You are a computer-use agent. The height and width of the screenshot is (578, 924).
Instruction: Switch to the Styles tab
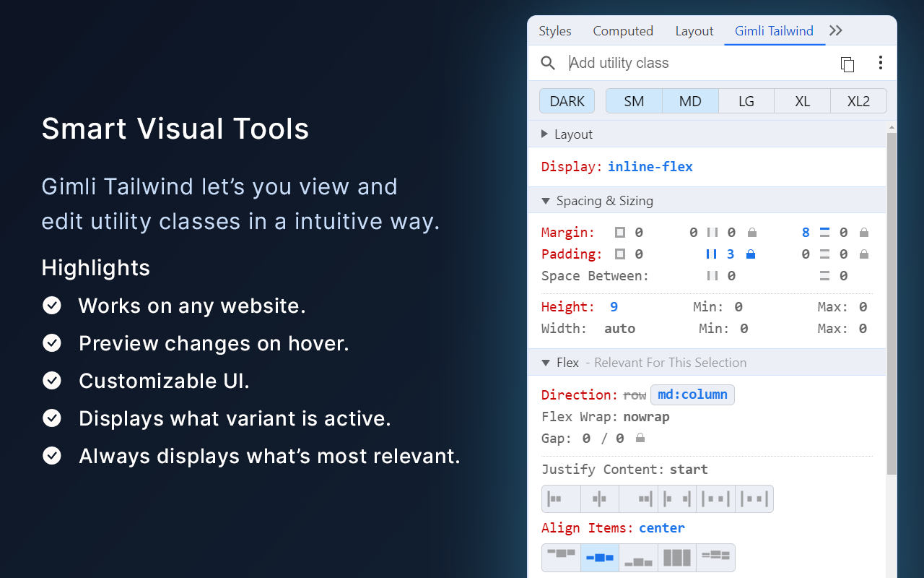point(555,31)
